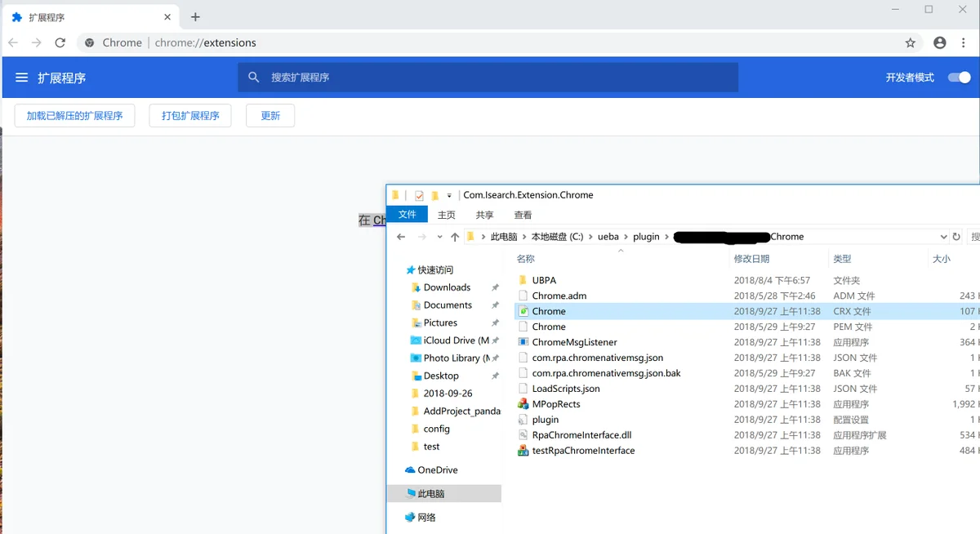
Task: Refresh the Explorer folder view
Action: [956, 237]
